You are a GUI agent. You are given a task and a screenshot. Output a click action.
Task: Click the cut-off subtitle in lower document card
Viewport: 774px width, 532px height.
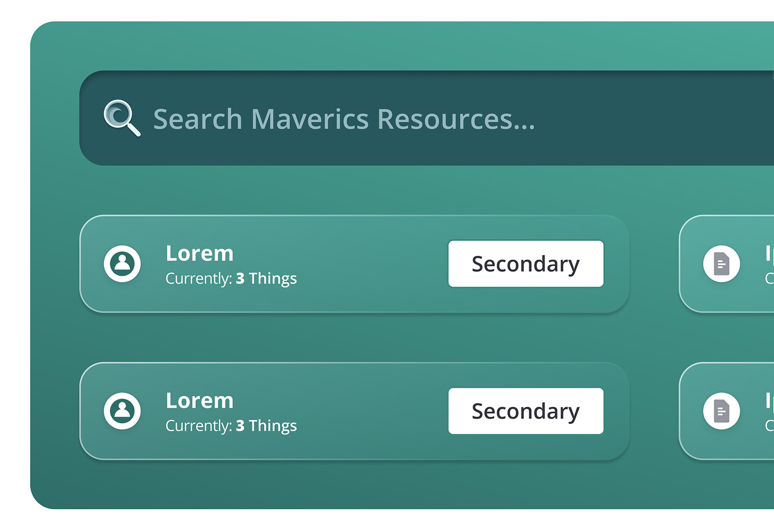(769, 426)
